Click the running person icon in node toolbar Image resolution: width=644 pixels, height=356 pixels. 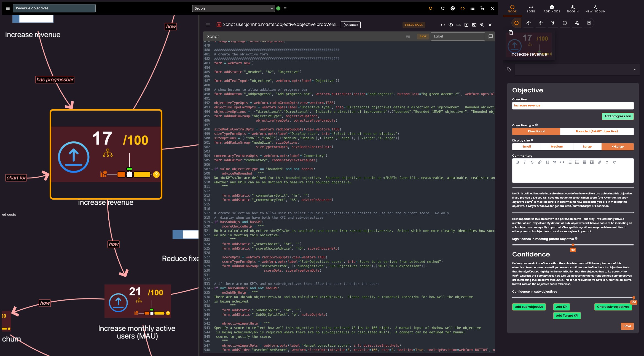(552, 23)
